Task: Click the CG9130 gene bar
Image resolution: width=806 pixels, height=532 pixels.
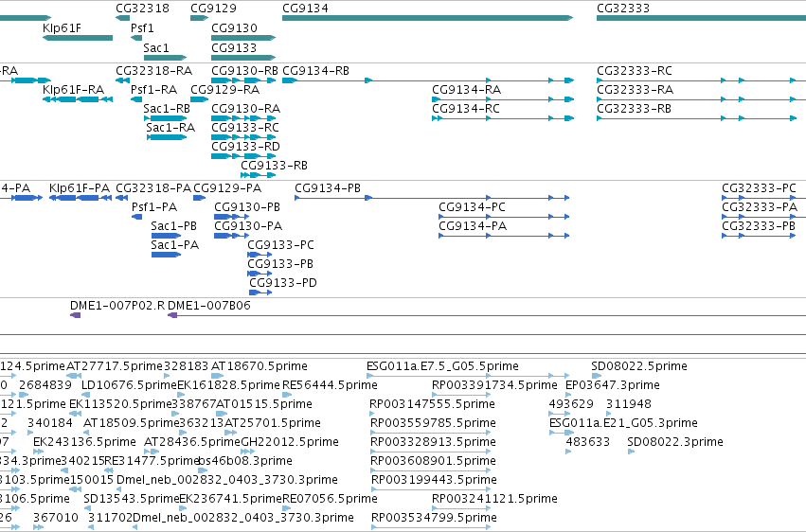Action: [243, 38]
